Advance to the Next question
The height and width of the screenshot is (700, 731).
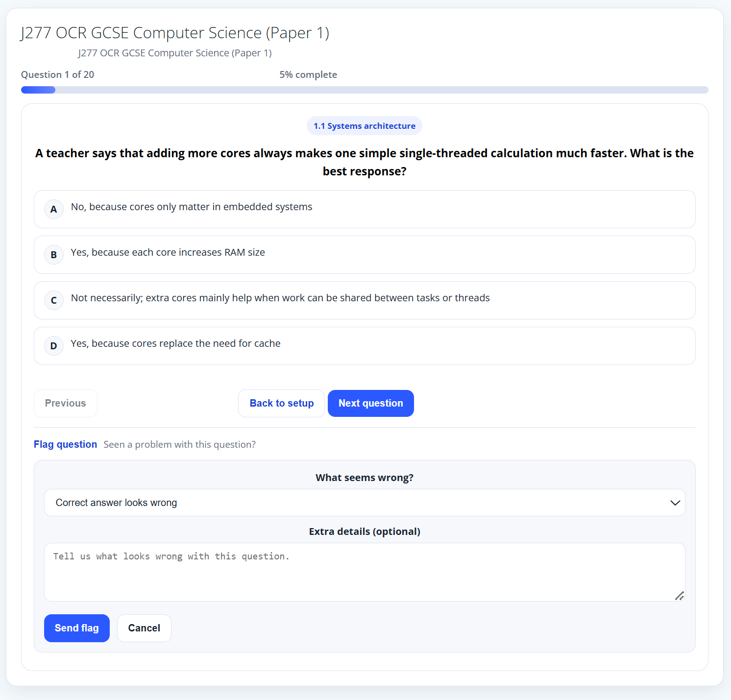click(371, 403)
